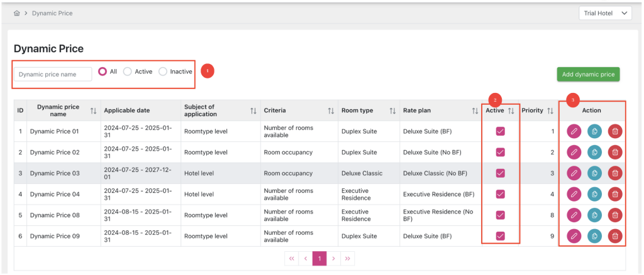Image resolution: width=644 pixels, height=275 pixels.
Task: Toggle Active checkbox for Dynamic Price 04
Action: click(501, 194)
